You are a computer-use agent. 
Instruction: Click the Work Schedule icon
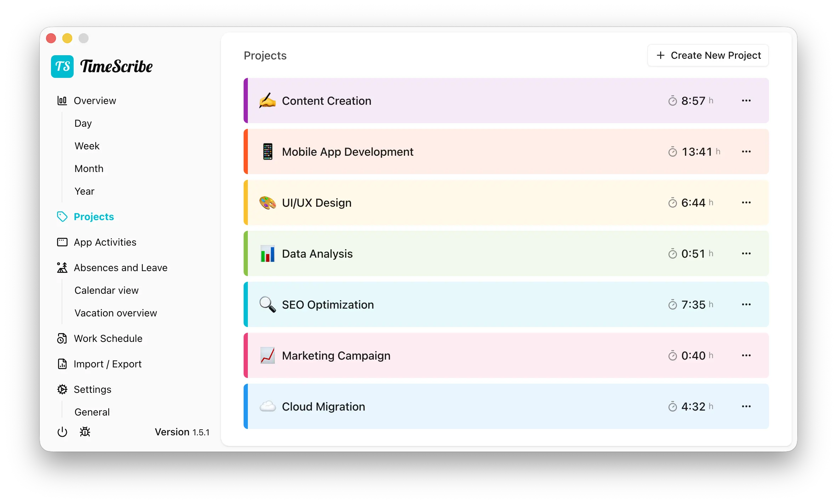tap(62, 338)
